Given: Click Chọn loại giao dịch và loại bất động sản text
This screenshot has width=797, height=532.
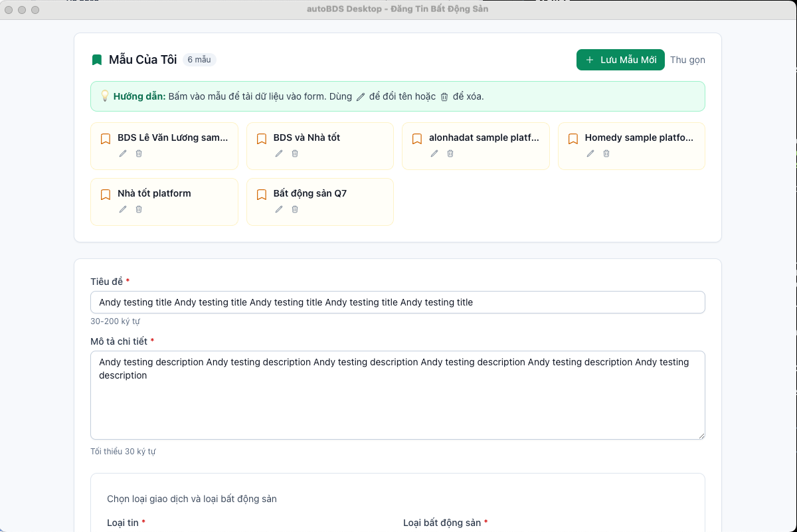Looking at the screenshot, I should click(x=192, y=499).
